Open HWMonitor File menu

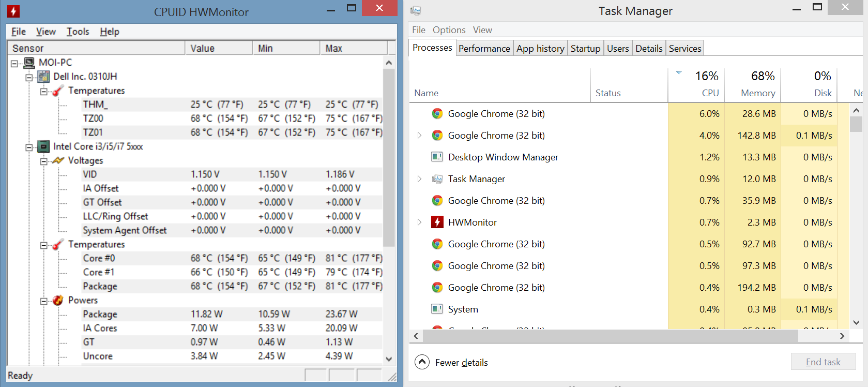tap(19, 32)
